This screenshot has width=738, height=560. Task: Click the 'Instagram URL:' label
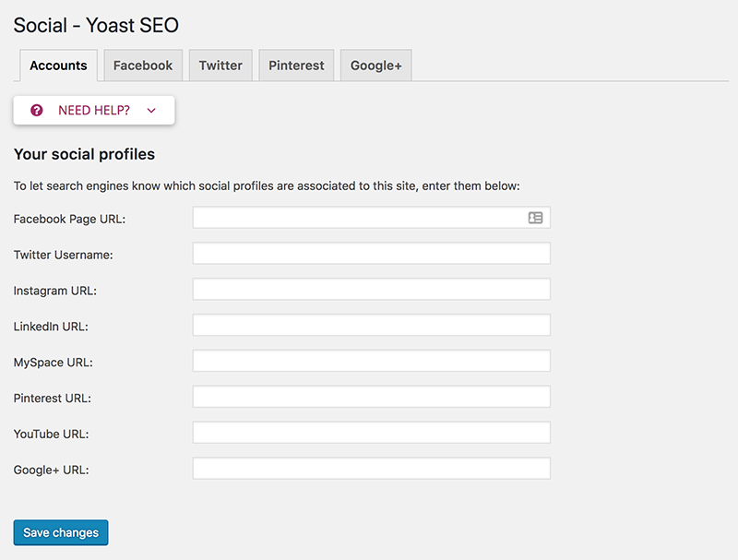[x=55, y=291]
